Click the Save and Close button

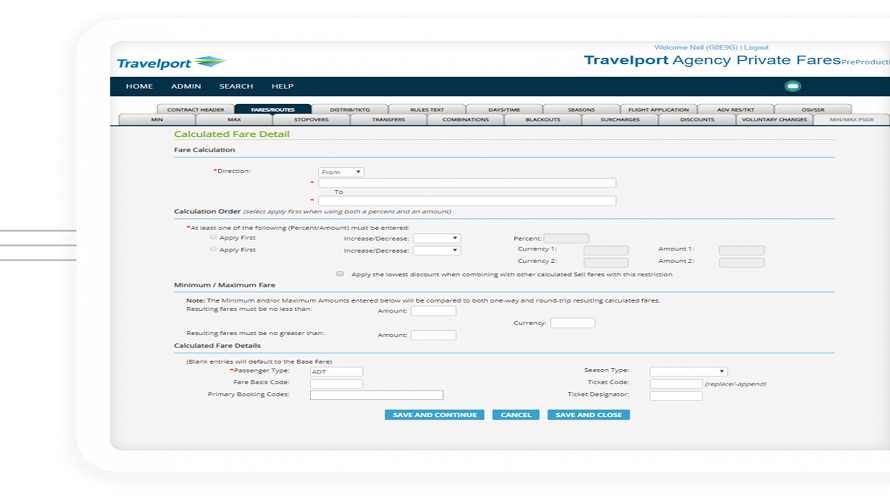(589, 415)
